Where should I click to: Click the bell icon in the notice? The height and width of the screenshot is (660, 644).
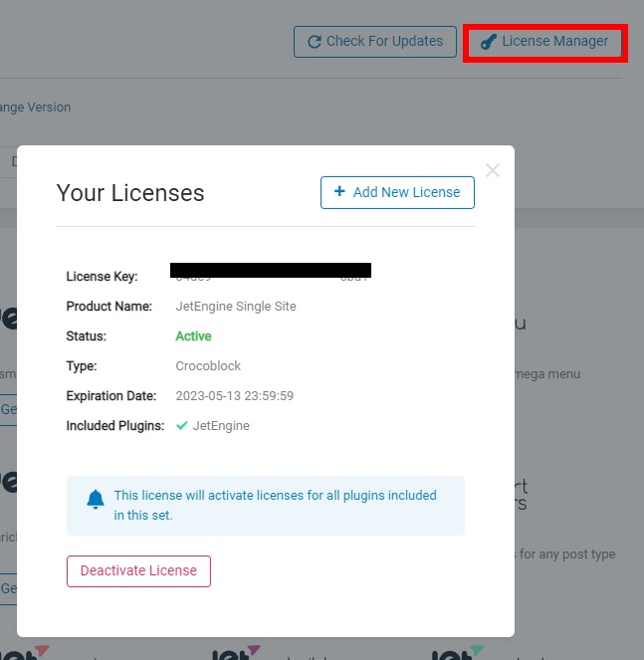tap(96, 500)
